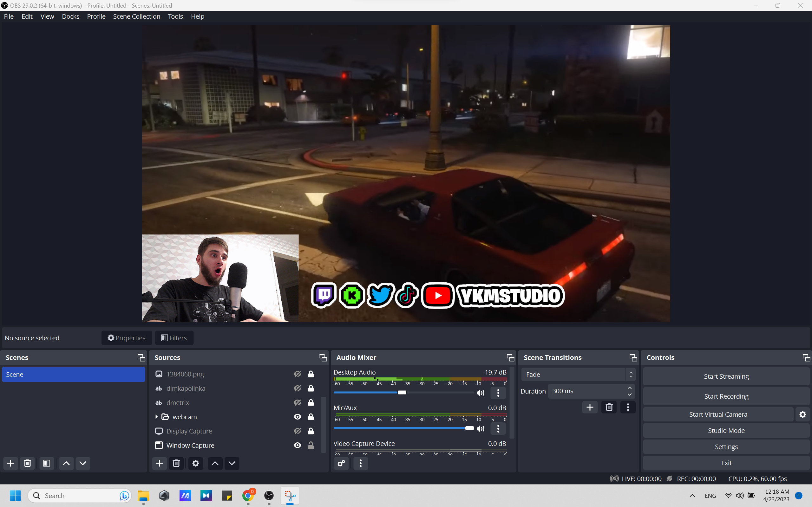
Task: Expand the webcam source group
Action: [156, 416]
